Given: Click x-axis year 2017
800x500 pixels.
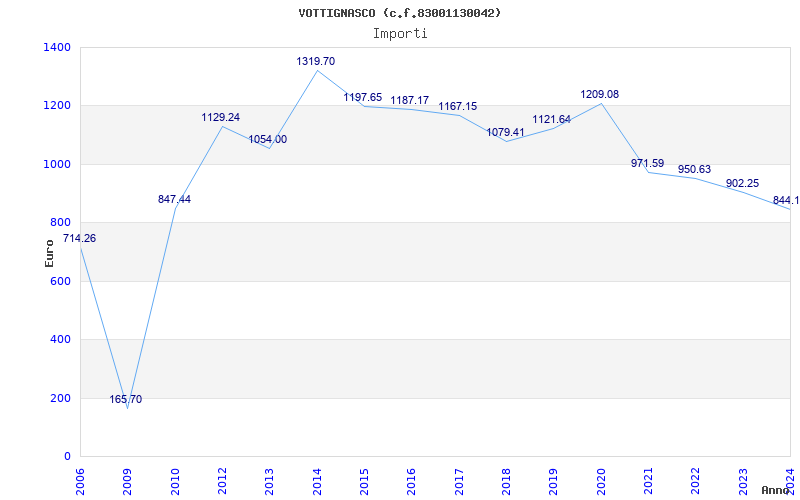Looking at the screenshot, I should pos(459,481).
